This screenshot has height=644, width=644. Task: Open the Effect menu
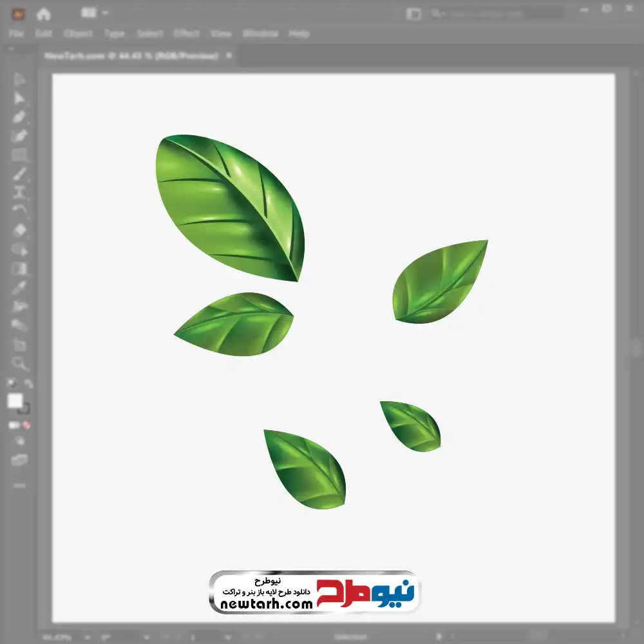coord(187,33)
